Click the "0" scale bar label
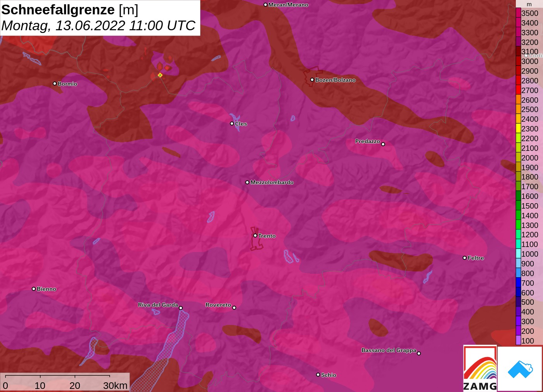Viewport: 543px width, 392px height. point(5,385)
